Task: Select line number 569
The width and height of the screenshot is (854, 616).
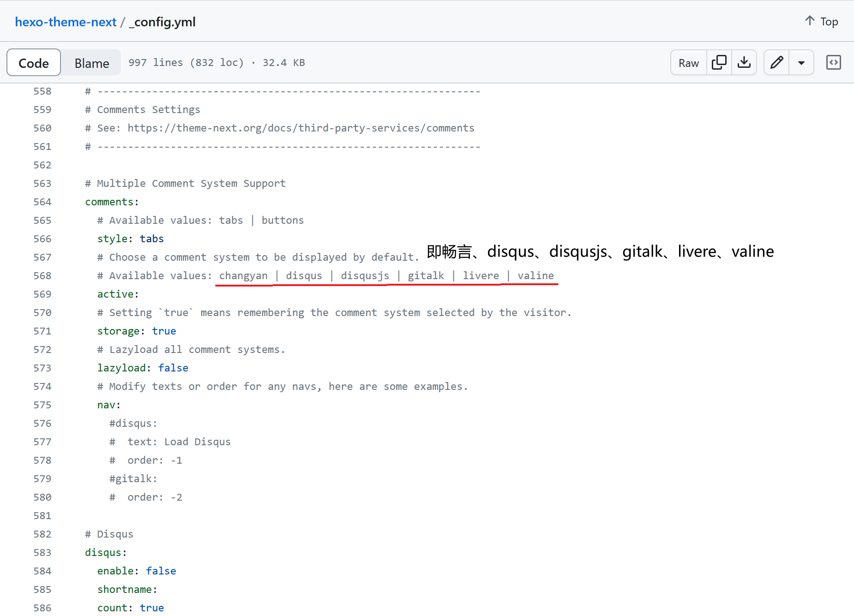Action: 42,294
